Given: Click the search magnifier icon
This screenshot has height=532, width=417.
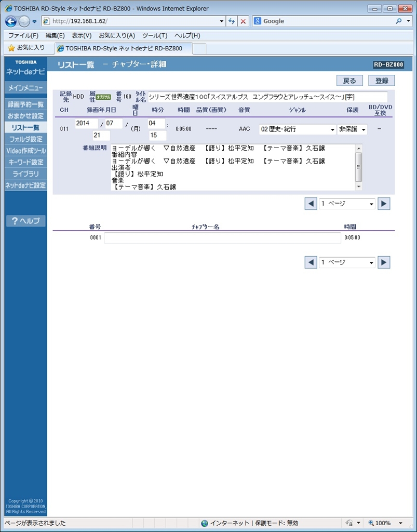Looking at the screenshot, I should coord(399,21).
